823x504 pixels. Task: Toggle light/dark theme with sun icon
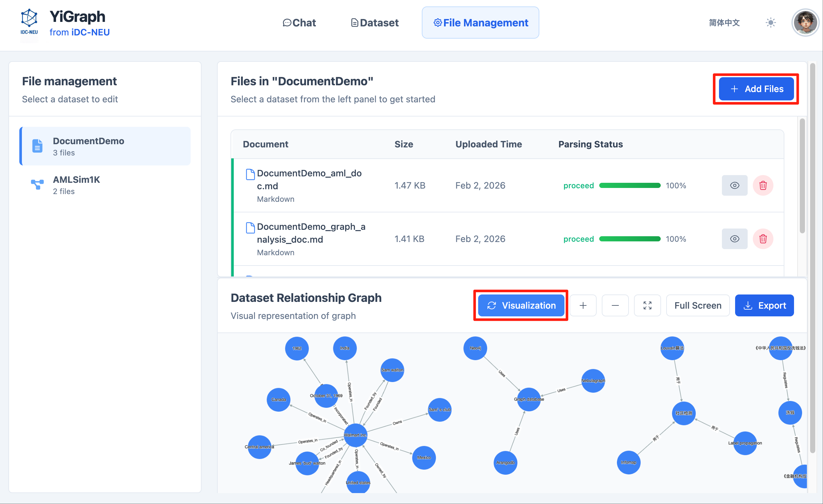coord(771,22)
